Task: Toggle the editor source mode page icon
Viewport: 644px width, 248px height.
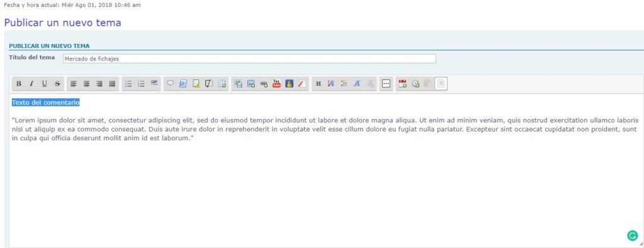Action: [x=441, y=84]
